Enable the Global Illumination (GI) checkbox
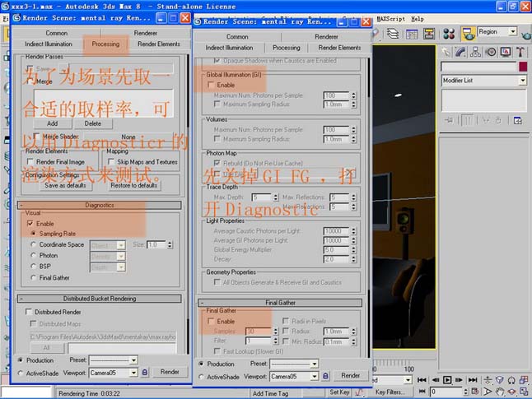The image size is (532, 399). [211, 85]
